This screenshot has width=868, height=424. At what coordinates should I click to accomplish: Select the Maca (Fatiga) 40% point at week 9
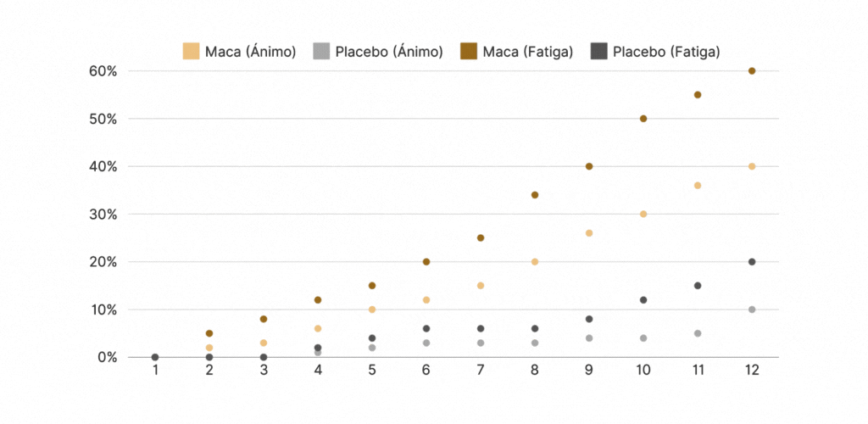[x=589, y=166]
